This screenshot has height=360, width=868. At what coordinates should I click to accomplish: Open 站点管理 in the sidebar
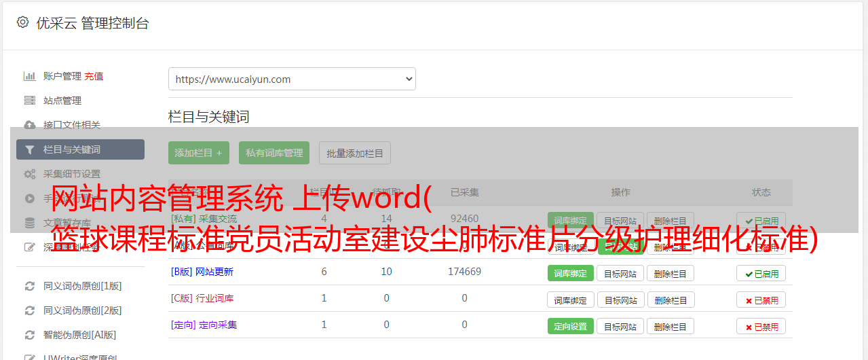(x=62, y=101)
